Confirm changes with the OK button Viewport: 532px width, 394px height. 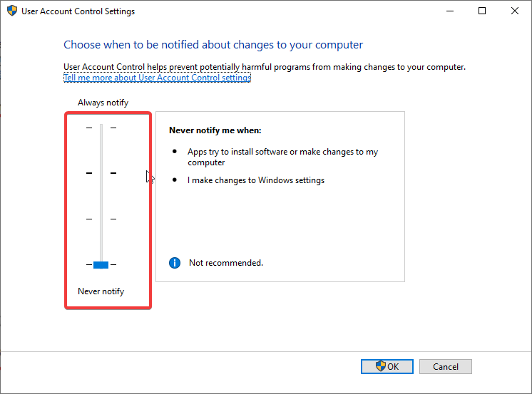tap(387, 366)
